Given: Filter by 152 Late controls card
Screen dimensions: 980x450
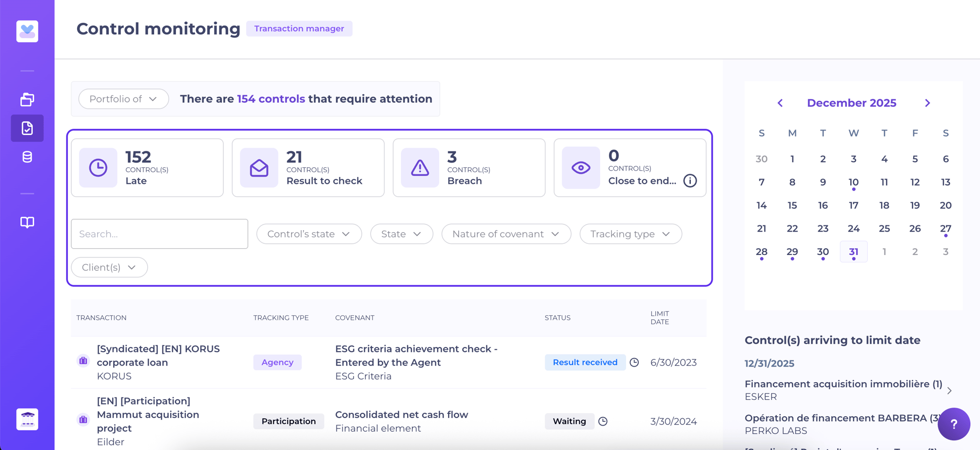Looking at the screenshot, I should point(147,168).
